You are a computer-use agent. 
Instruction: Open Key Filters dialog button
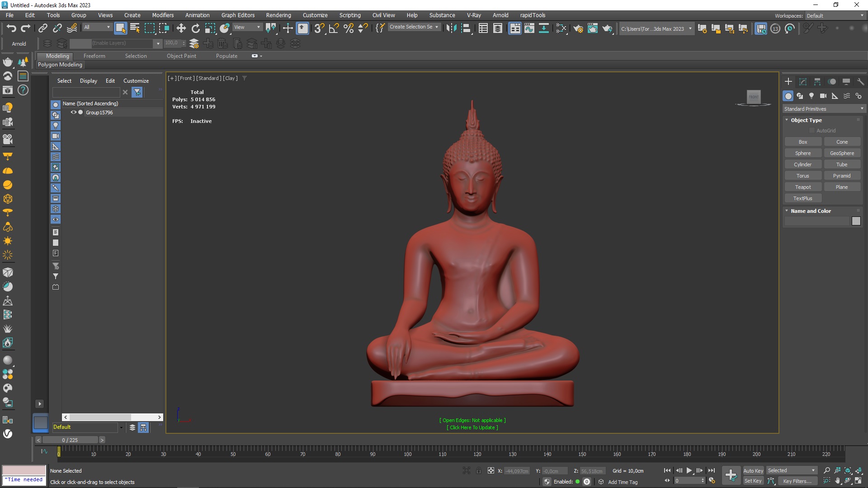797,481
